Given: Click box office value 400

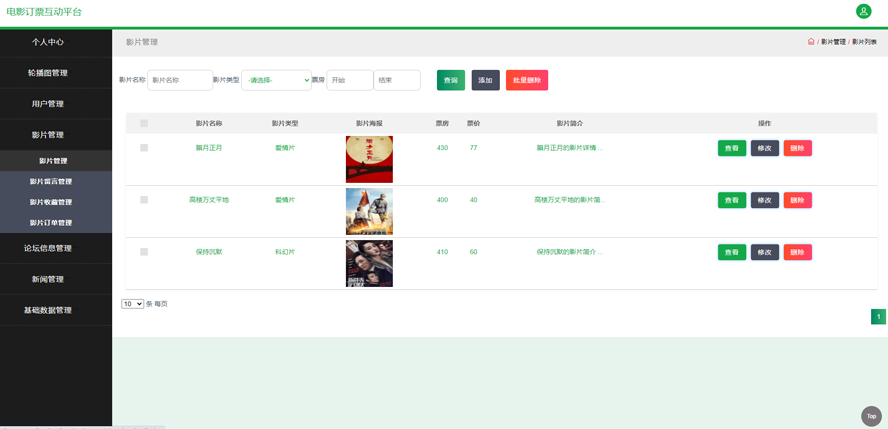Looking at the screenshot, I should 442,200.
